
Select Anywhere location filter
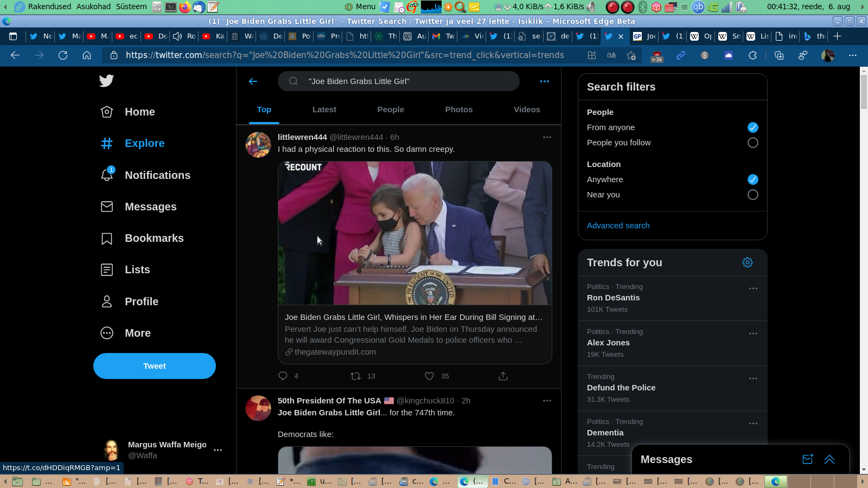coord(752,179)
